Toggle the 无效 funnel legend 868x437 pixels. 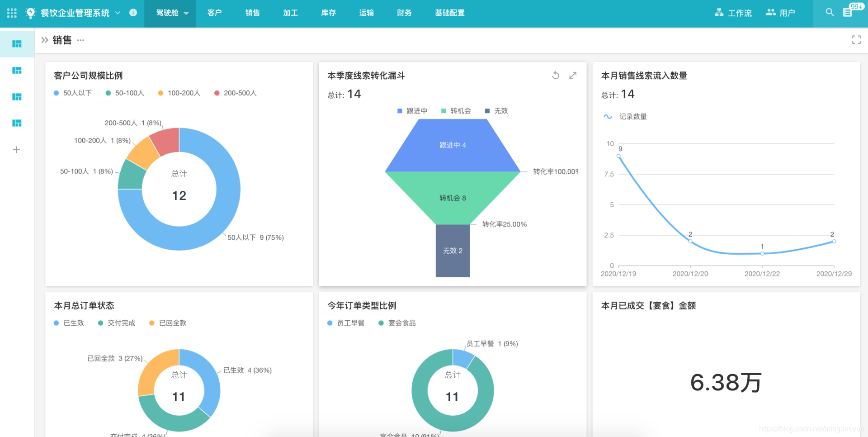496,111
